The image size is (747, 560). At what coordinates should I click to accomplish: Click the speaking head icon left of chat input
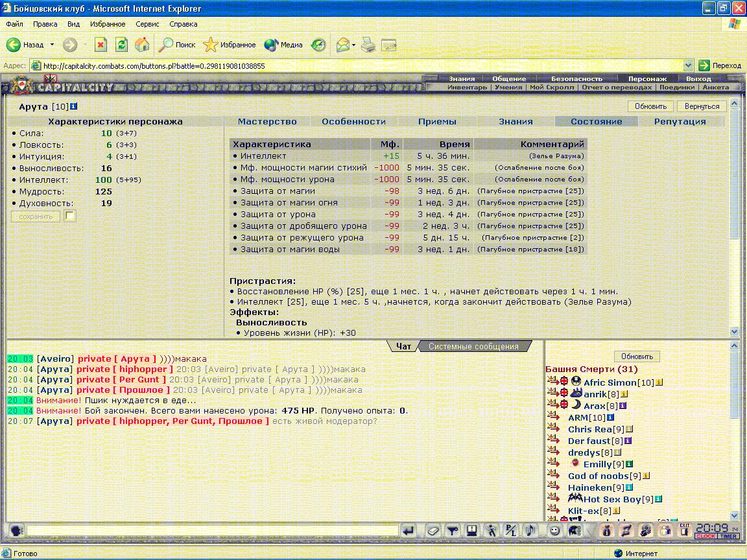pos(17,530)
